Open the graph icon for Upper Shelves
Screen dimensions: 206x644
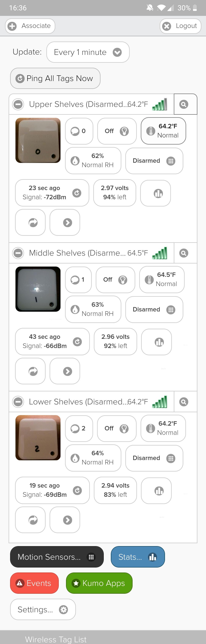click(x=155, y=193)
